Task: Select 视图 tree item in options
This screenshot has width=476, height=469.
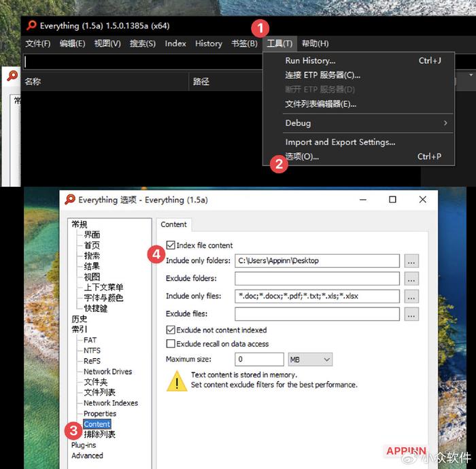Action: (92, 277)
